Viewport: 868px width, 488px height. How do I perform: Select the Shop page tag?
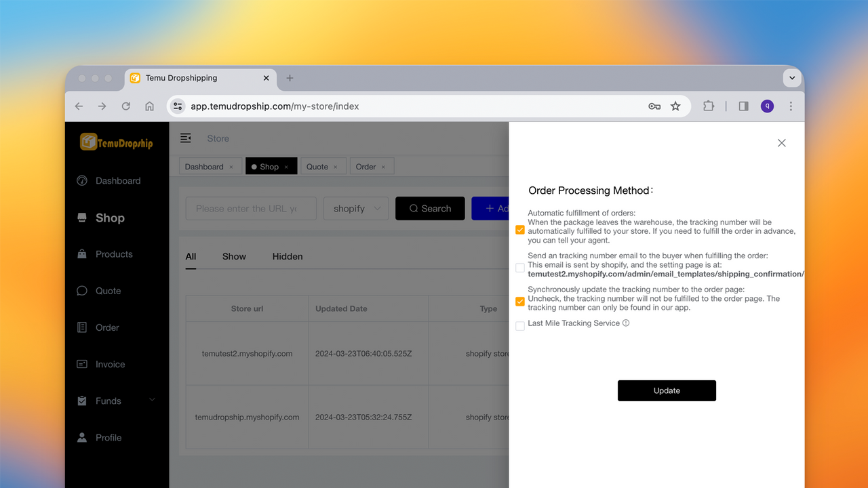coord(271,167)
